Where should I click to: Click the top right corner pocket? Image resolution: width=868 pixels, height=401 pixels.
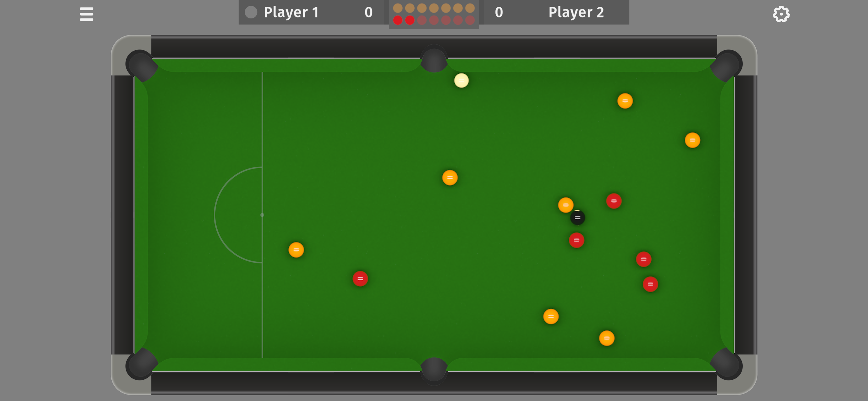pyautogui.click(x=727, y=65)
